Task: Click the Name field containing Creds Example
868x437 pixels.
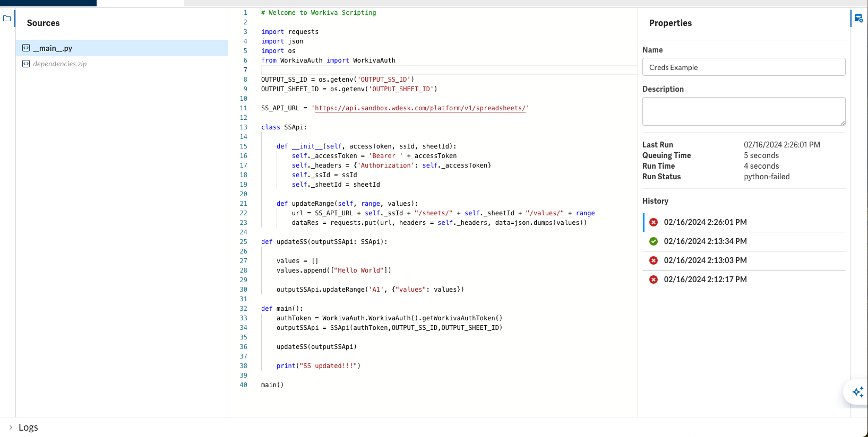Action: point(744,67)
